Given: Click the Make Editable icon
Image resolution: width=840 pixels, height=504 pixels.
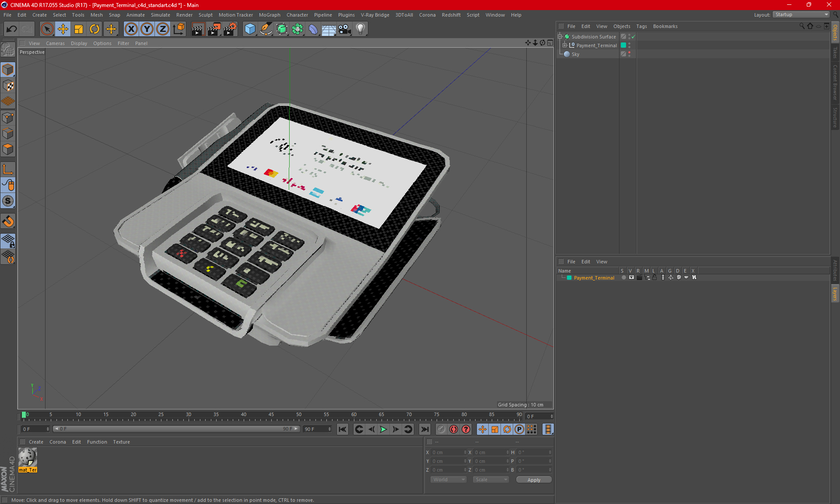Looking at the screenshot, I should click(8, 49).
